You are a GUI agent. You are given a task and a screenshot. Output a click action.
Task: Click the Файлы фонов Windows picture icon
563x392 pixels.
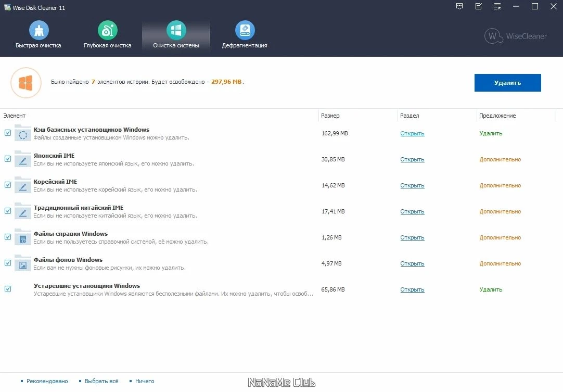tap(22, 263)
